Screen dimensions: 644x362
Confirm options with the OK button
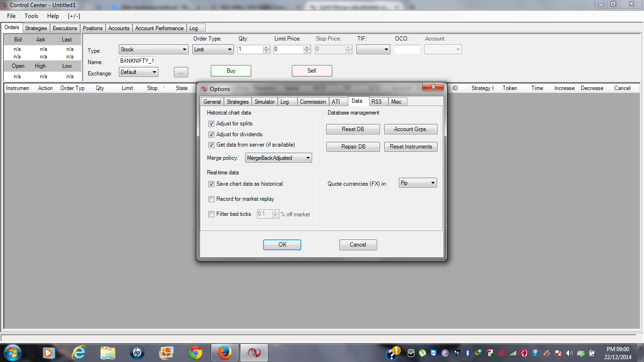[282, 245]
